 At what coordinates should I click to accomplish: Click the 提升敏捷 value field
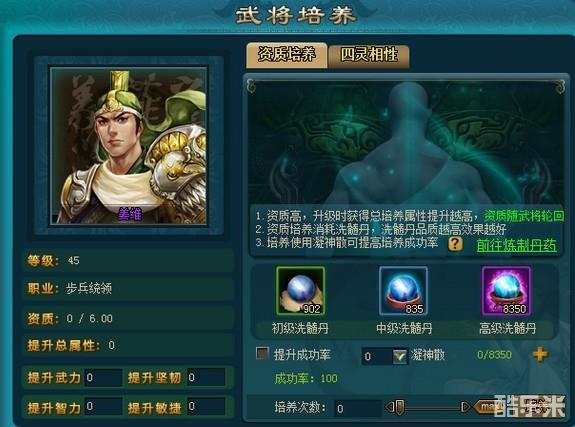click(x=206, y=406)
